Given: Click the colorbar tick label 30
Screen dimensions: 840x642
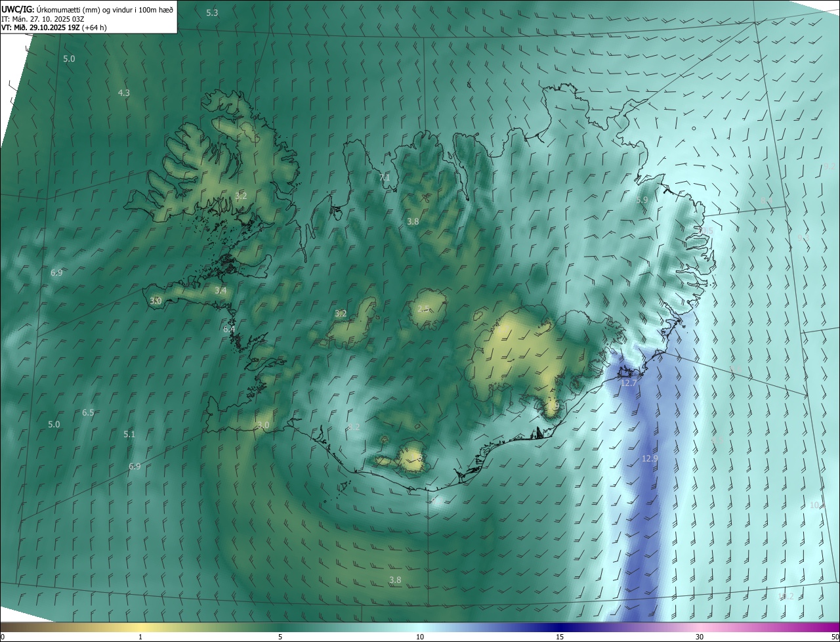Looking at the screenshot, I should coord(700,637).
